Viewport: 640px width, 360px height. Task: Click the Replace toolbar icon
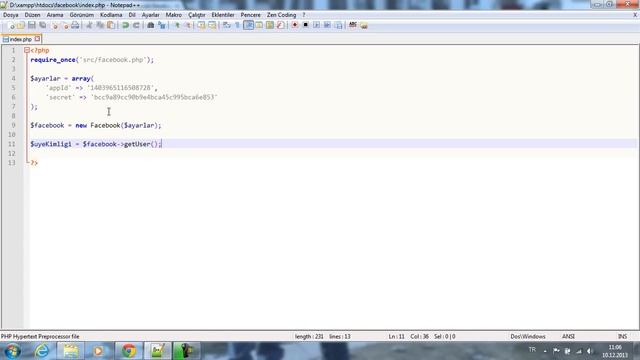[162, 25]
